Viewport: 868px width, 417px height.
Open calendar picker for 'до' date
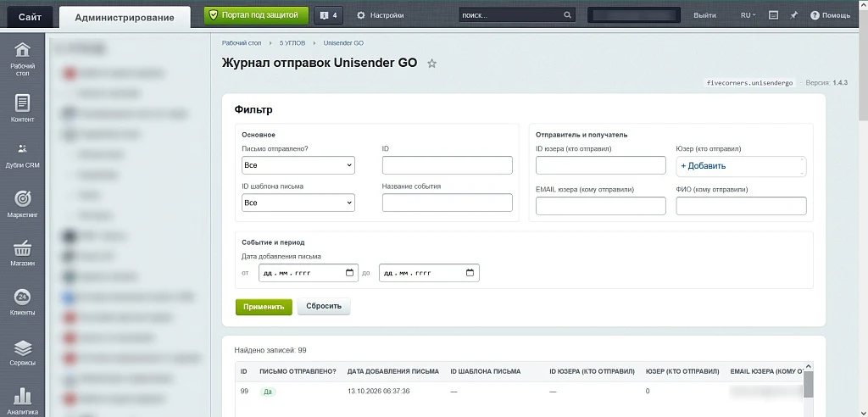coord(470,273)
